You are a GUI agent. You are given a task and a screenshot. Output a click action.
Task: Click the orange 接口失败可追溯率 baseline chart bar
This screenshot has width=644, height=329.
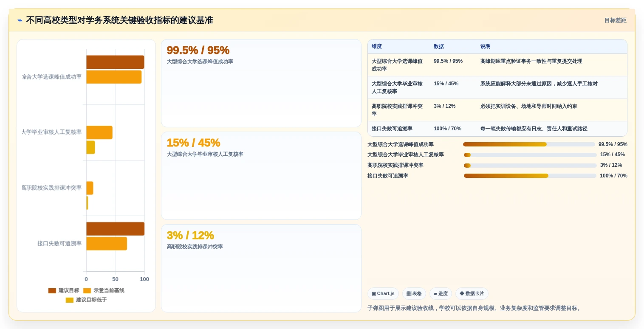(107, 244)
